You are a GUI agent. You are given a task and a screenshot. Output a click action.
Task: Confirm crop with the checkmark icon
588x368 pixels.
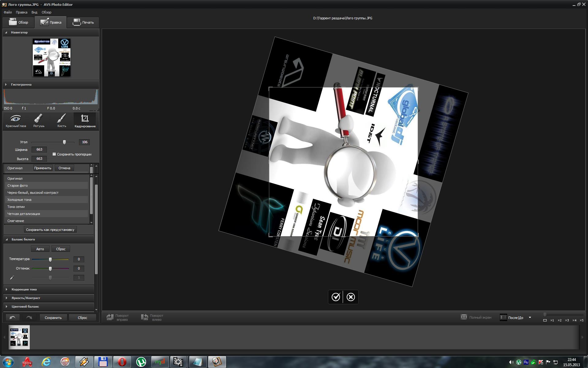336,297
